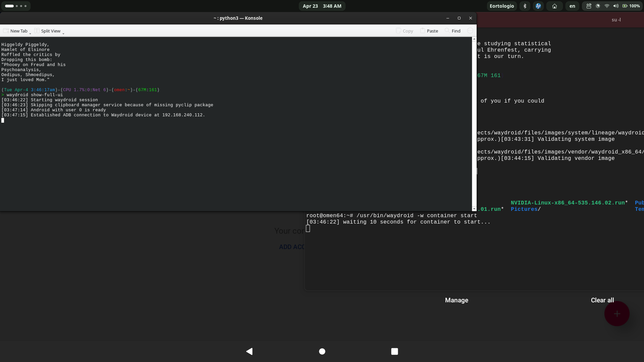Image resolution: width=644 pixels, height=362 pixels.
Task: Click the HP logo icon in top bar
Action: click(x=538, y=6)
